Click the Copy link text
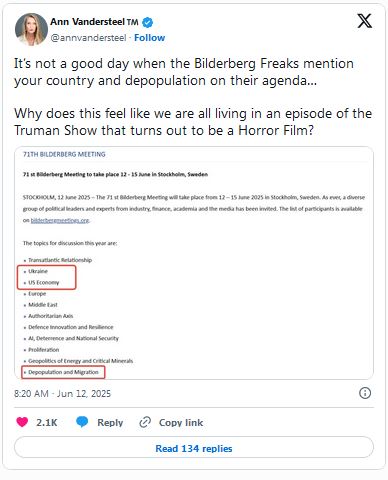 click(181, 422)
